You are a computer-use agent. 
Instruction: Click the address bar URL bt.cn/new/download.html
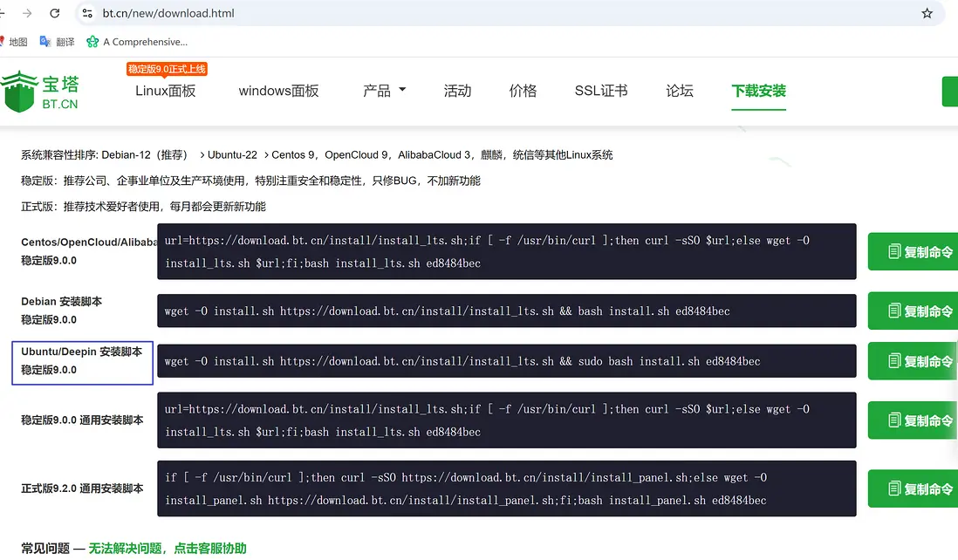tap(168, 13)
